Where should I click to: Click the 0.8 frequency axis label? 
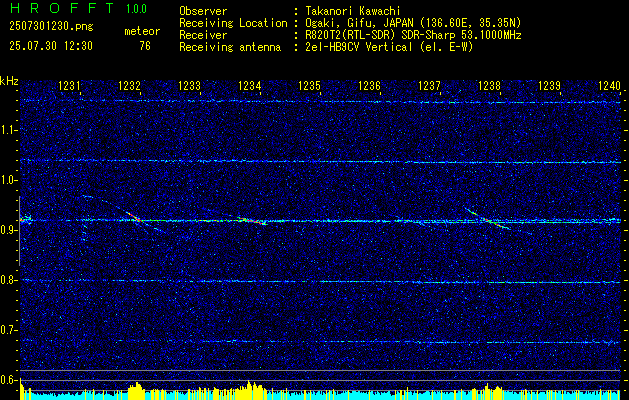(8, 280)
